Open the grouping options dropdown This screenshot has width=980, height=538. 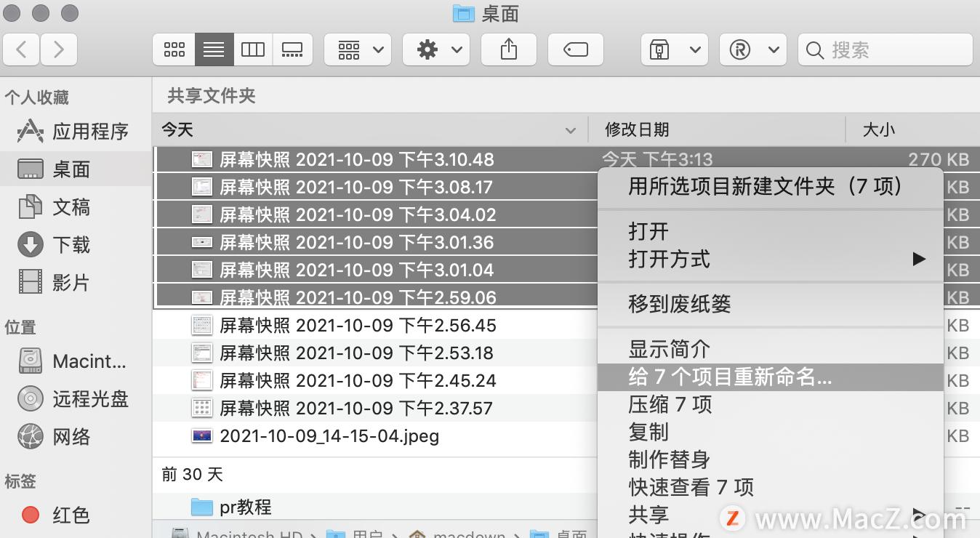(357, 49)
